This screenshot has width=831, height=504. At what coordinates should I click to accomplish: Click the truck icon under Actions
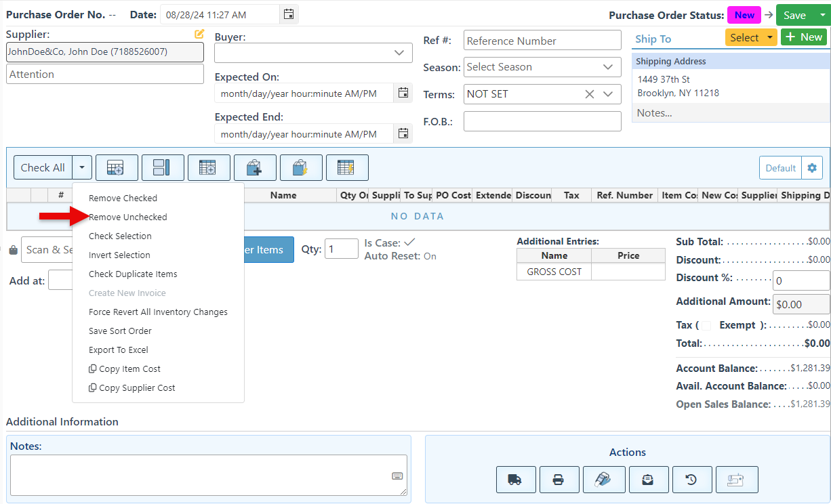click(515, 480)
